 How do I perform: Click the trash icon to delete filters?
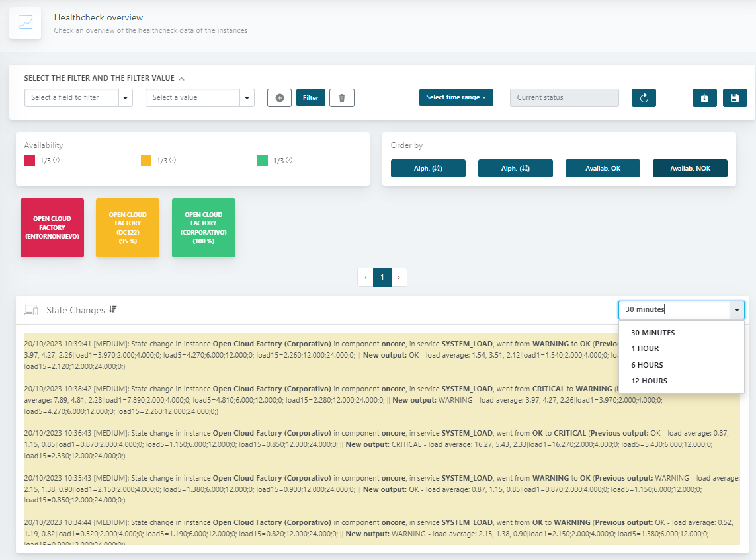click(342, 98)
